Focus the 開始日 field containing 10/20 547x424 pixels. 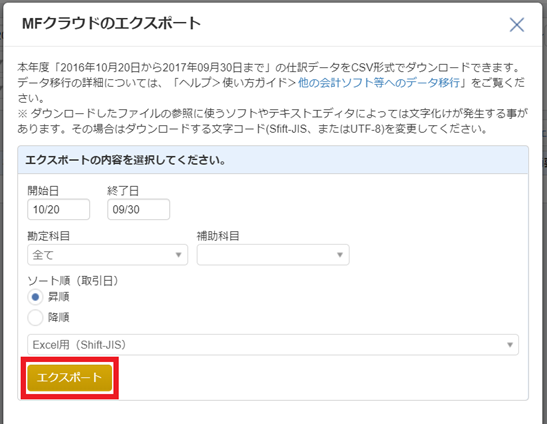[59, 209]
